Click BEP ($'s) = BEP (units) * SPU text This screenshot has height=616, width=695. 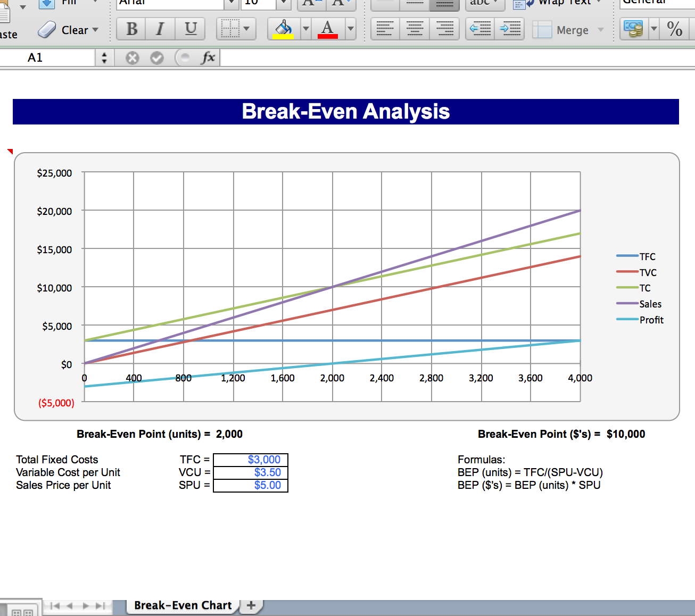pos(529,485)
